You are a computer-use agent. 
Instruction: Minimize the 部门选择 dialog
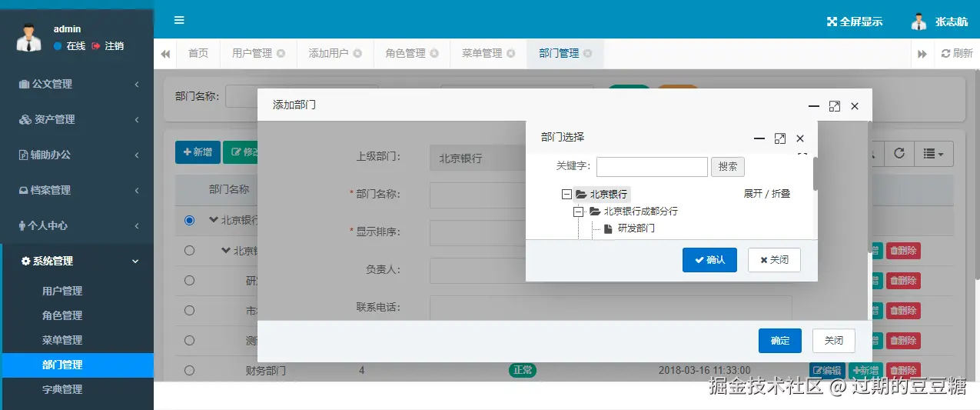[x=759, y=138]
